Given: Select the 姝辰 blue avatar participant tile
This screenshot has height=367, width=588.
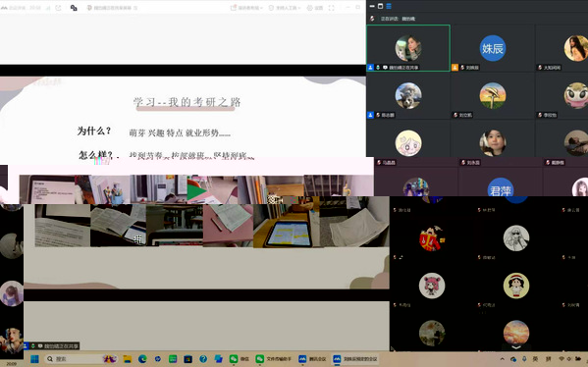Looking at the screenshot, I should pos(493,48).
